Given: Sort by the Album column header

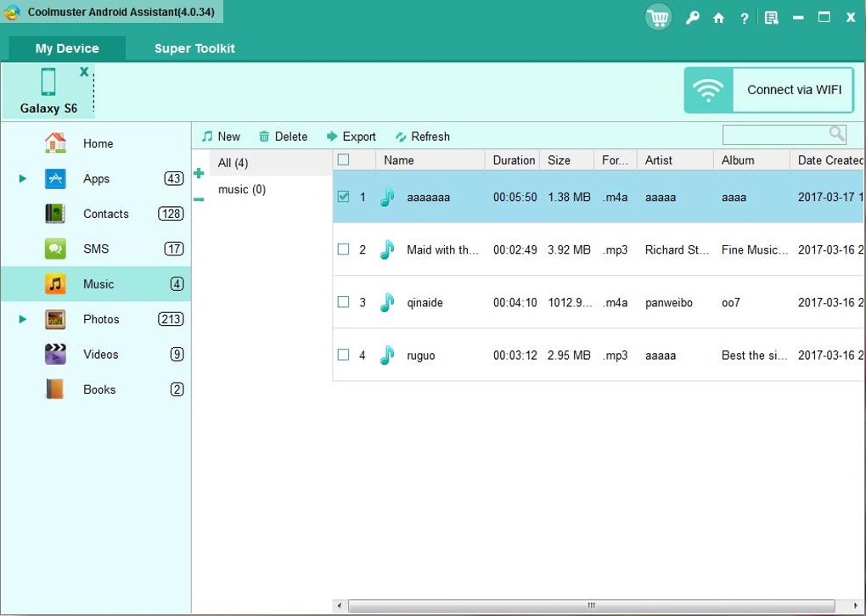Looking at the screenshot, I should (x=751, y=160).
